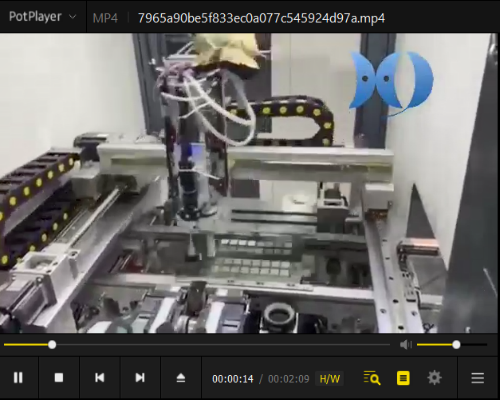Mute the audio via speaker icon
The image size is (500, 400).
tap(406, 345)
